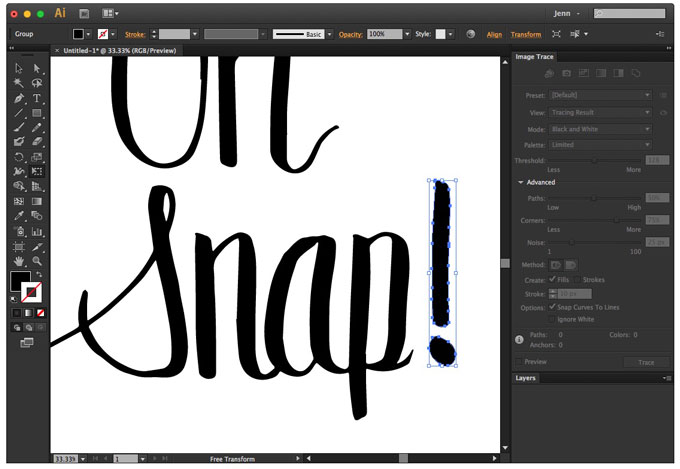
Task: Select the Symbol Sprayer tool
Action: [19, 231]
